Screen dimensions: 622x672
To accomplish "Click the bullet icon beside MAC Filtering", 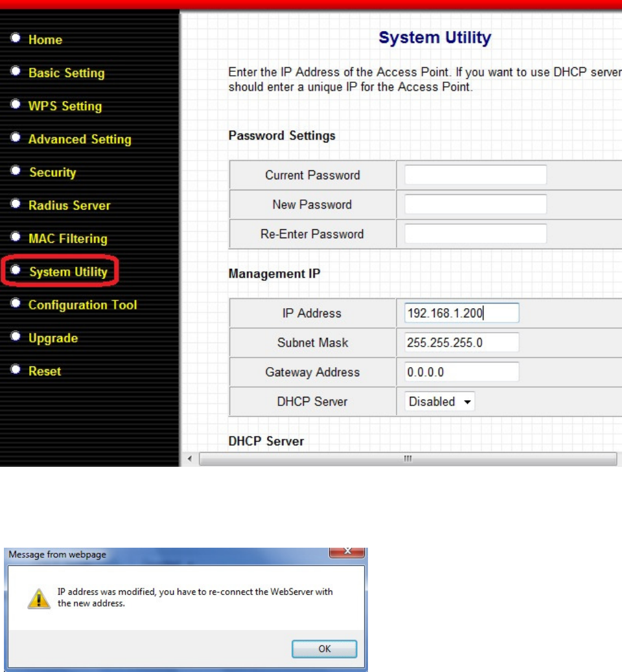I will [x=16, y=236].
